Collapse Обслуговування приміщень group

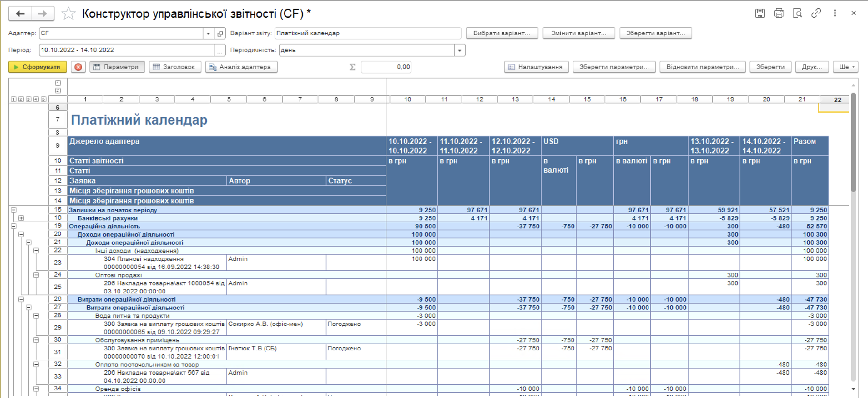(x=36, y=340)
